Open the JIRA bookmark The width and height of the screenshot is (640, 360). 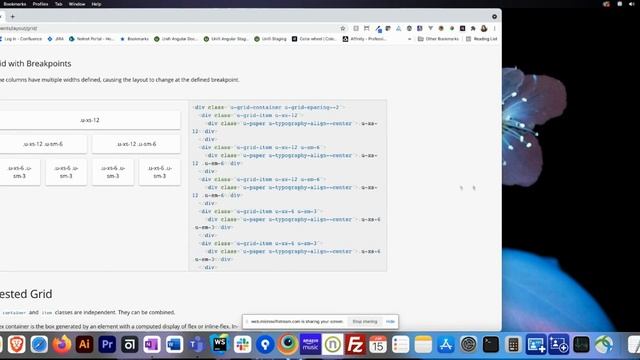click(56, 39)
